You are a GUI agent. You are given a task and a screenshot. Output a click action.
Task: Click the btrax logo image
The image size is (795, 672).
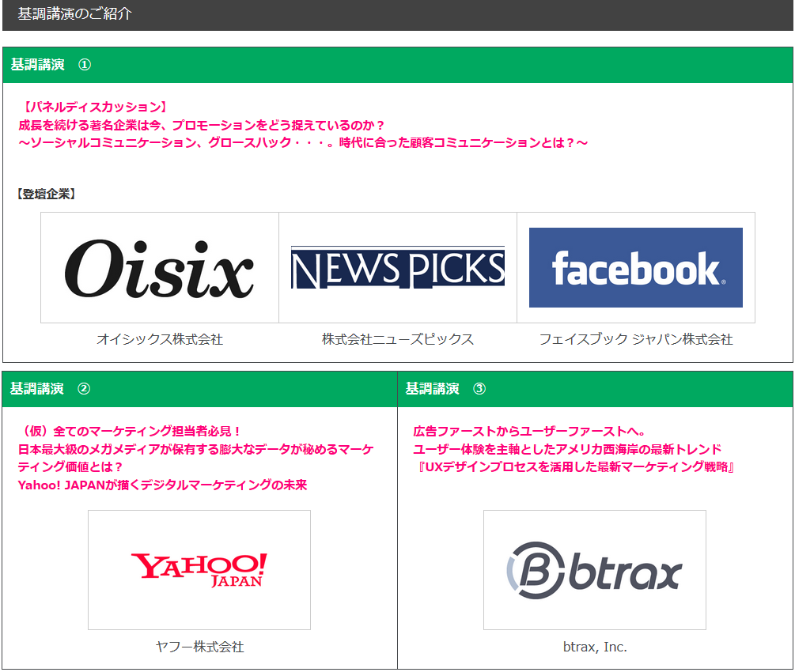pos(595,570)
